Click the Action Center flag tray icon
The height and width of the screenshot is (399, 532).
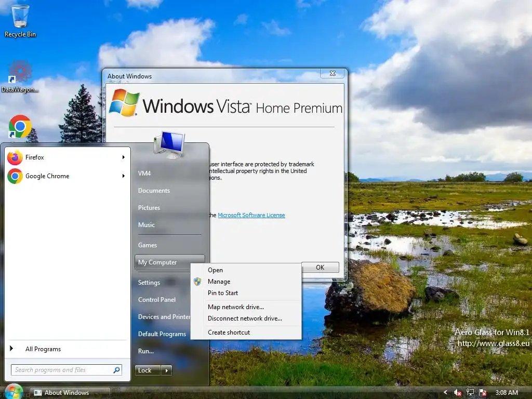click(483, 393)
